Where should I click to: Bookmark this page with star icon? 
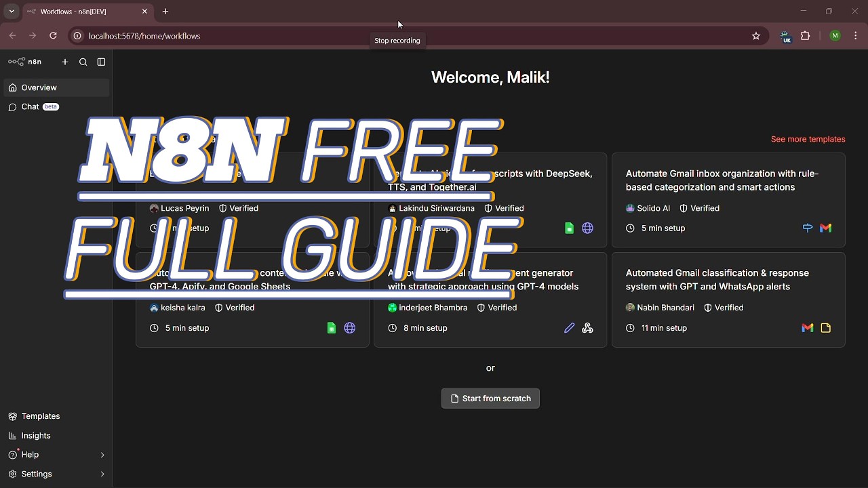[756, 36]
